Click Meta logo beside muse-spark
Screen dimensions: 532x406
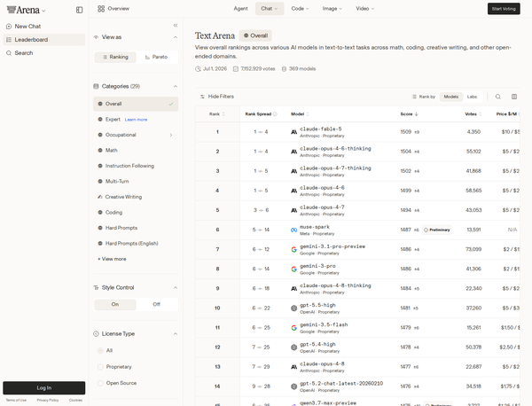pos(293,230)
